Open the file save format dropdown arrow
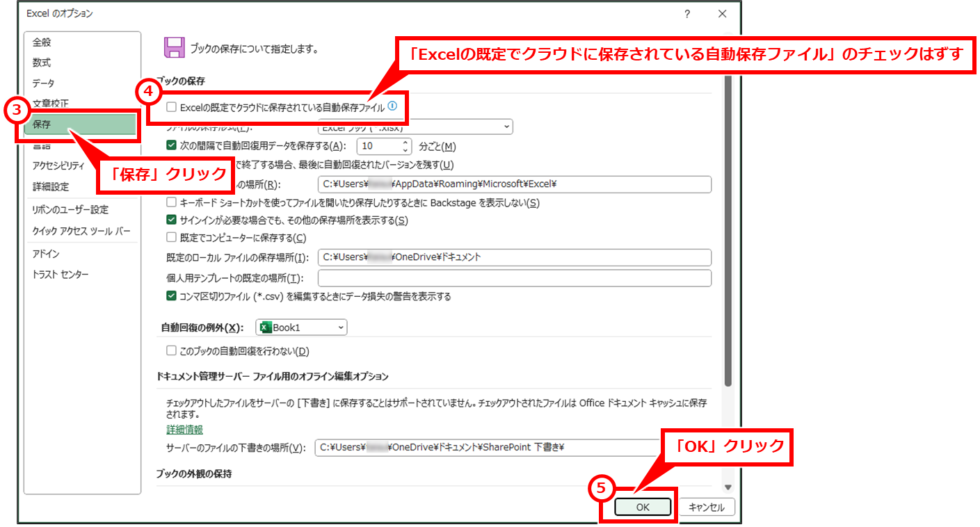This screenshot has width=980, height=527. 506,127
